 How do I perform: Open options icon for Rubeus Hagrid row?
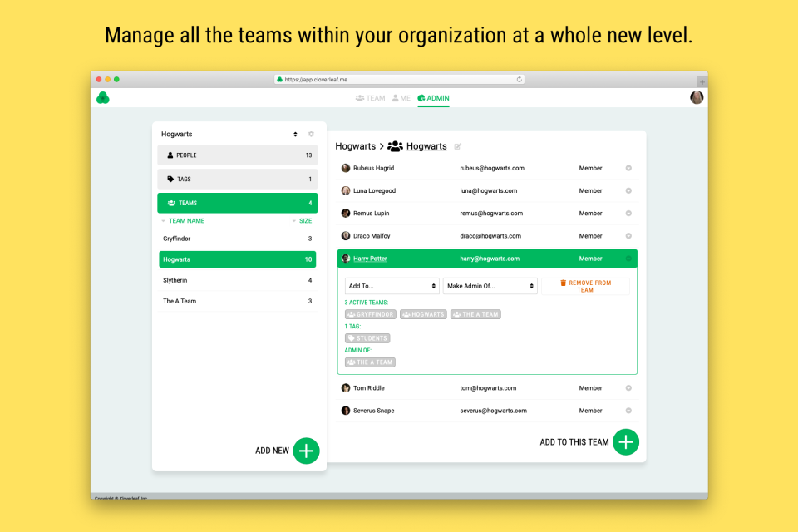click(x=628, y=168)
